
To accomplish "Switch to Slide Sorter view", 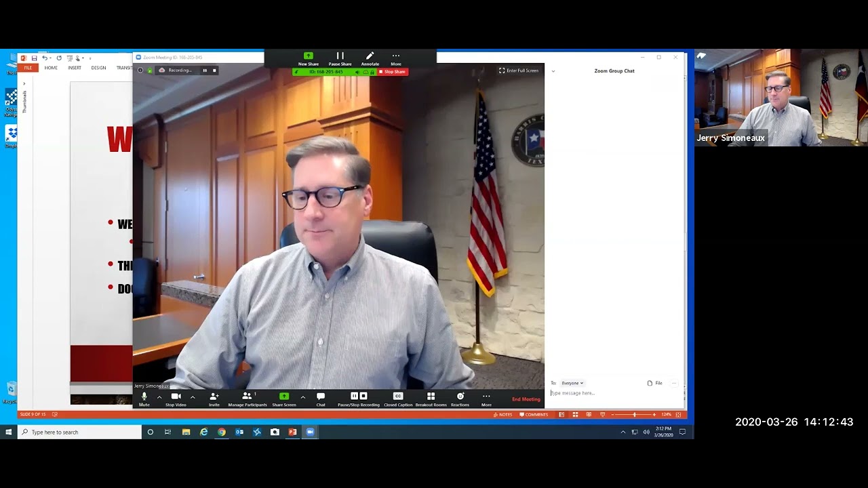I will point(575,414).
